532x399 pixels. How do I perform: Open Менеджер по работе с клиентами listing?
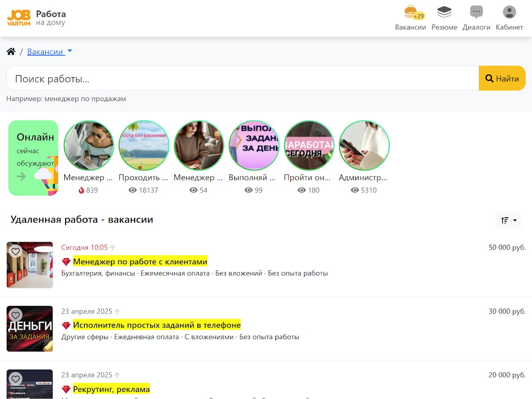(x=140, y=262)
